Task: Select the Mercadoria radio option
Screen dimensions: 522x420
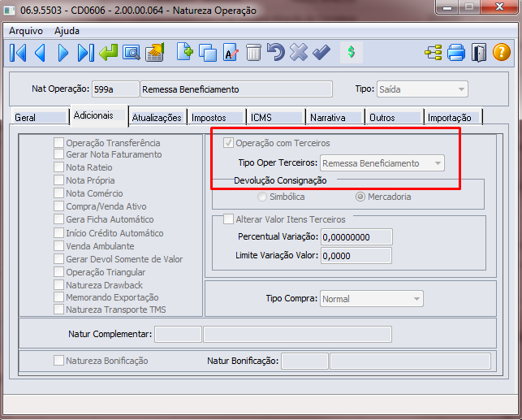Action: [x=360, y=197]
